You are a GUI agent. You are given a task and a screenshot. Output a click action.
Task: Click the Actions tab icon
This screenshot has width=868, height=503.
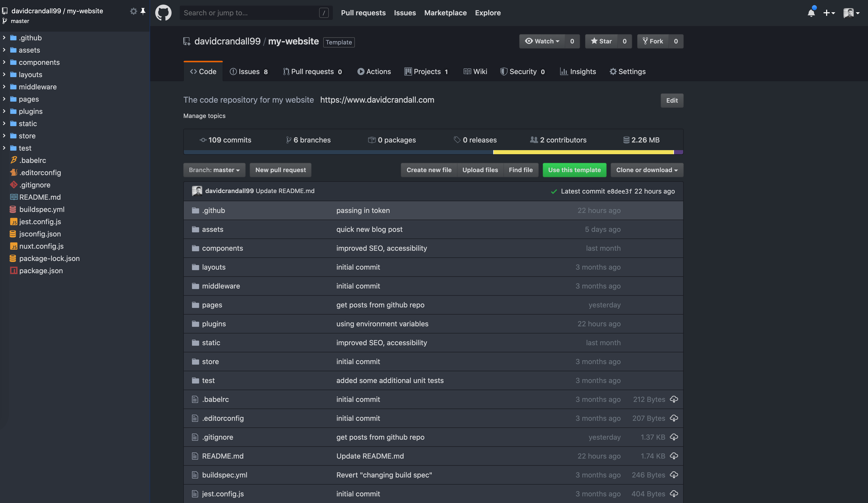coord(360,71)
